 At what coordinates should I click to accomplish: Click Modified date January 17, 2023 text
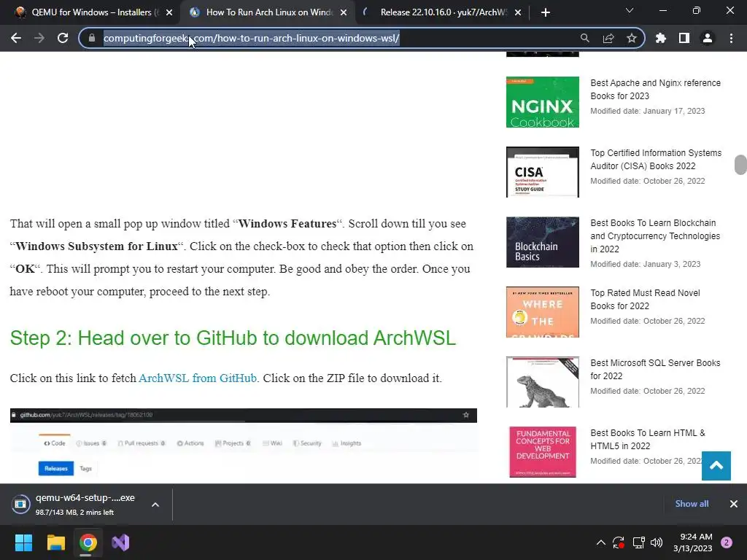[648, 111]
